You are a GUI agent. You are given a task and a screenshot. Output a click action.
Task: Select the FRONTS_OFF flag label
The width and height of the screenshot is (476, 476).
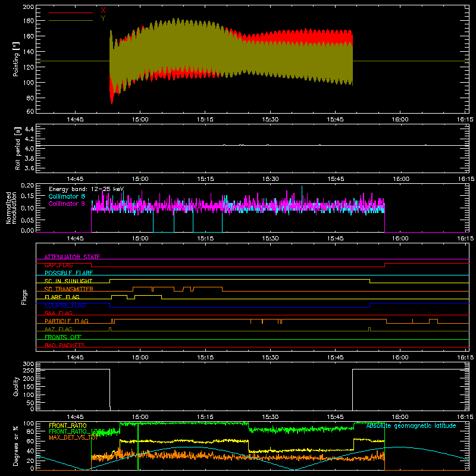63,337
